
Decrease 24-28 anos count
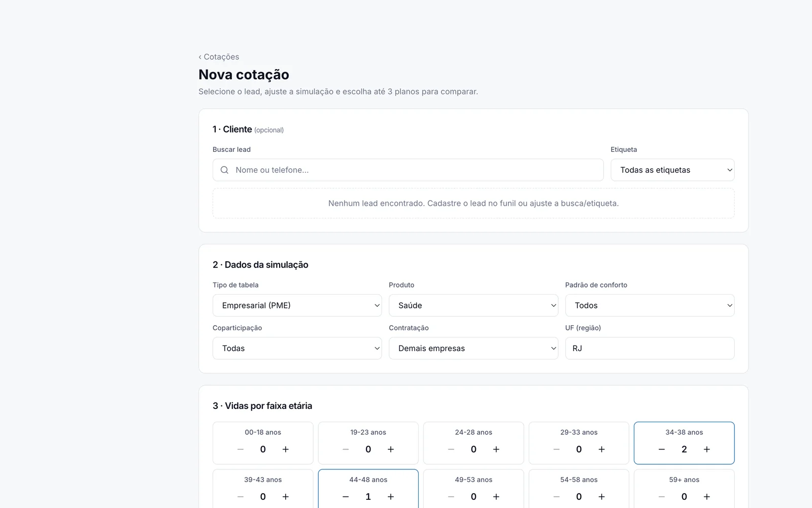point(451,449)
